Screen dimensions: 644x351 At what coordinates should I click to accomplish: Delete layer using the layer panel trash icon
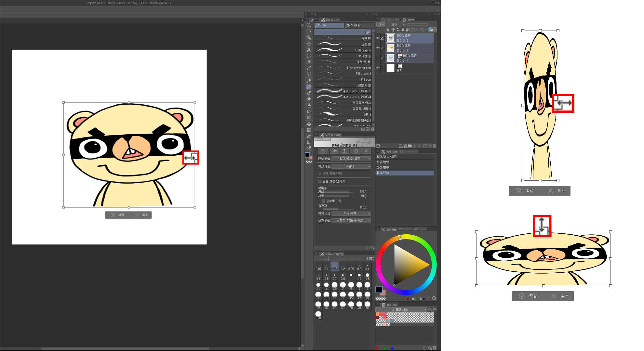(x=435, y=146)
